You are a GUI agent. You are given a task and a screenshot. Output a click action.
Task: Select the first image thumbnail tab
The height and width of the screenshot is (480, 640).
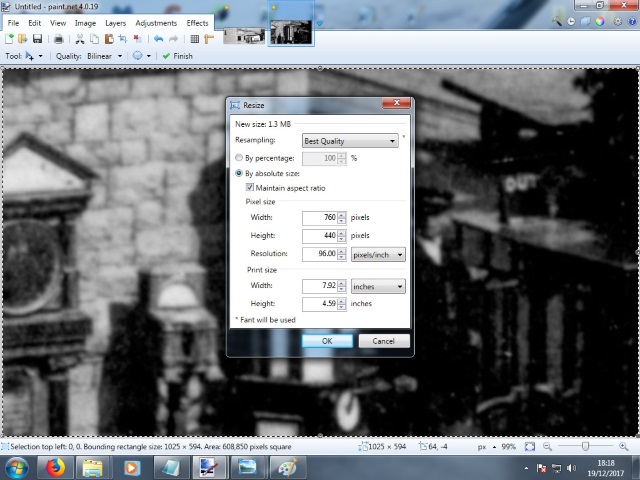[x=244, y=35]
